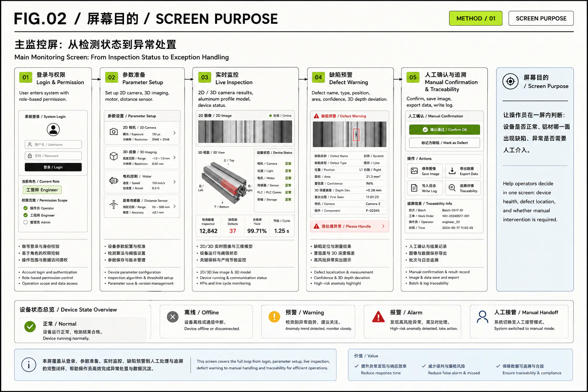Open the Traceability magnifier icon
The image size is (588, 392).
pos(452,188)
